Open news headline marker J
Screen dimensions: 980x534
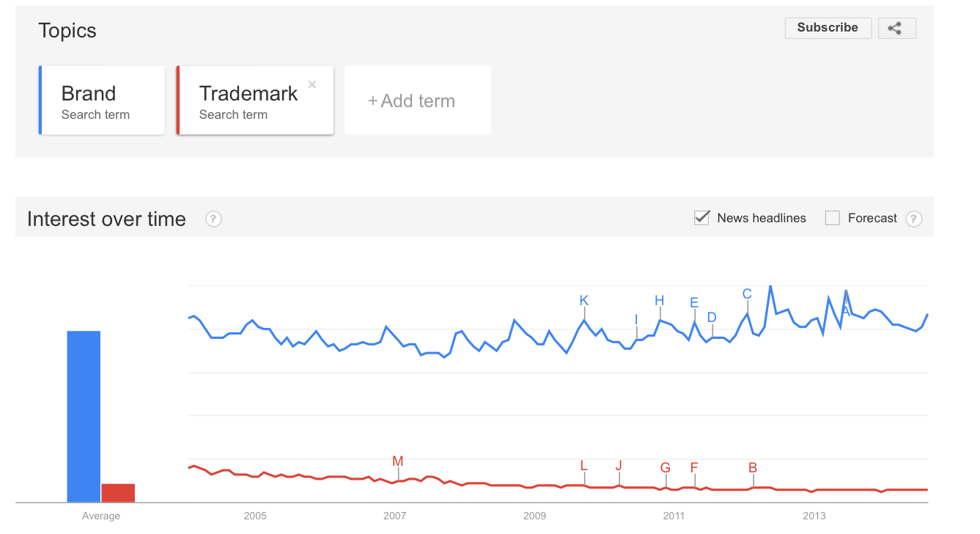tap(619, 466)
